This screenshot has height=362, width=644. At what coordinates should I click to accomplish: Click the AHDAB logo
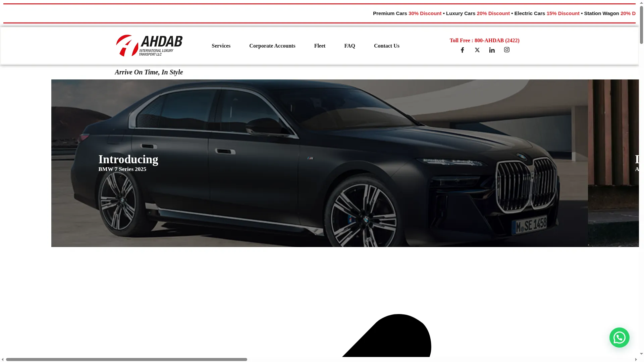[149, 46]
